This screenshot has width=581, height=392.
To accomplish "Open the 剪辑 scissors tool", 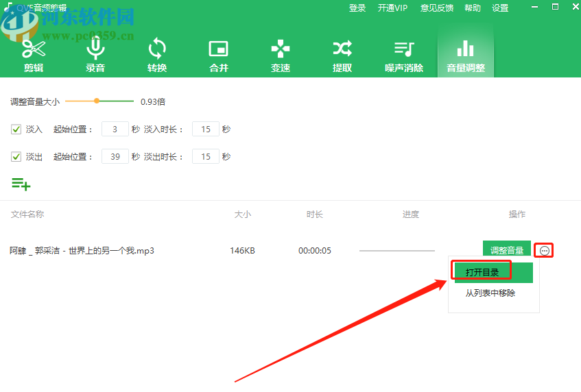I will pos(34,56).
